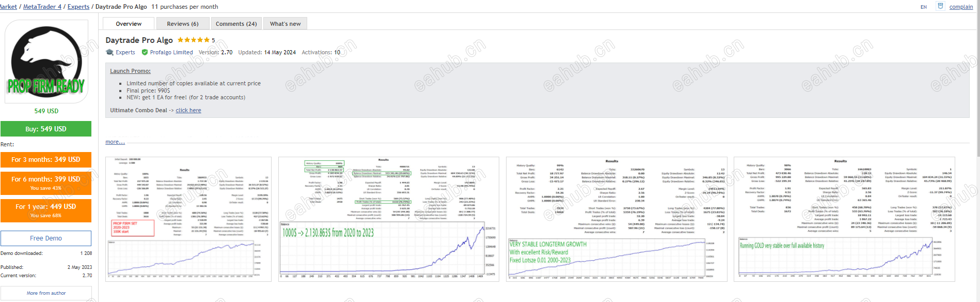
Task: Open the Profalgo Limited author link
Action: tap(171, 52)
